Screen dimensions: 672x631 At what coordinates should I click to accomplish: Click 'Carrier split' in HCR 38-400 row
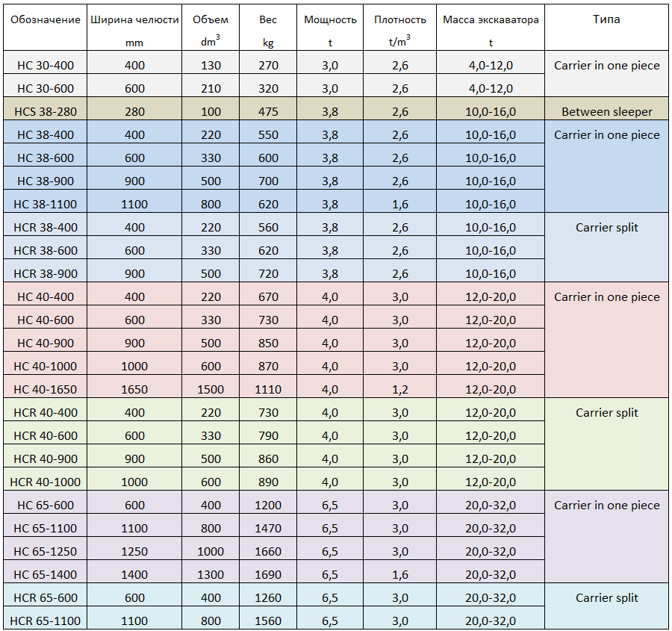pos(607,227)
